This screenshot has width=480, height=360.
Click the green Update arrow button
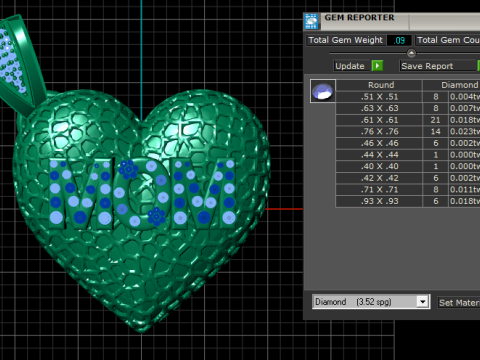click(377, 66)
